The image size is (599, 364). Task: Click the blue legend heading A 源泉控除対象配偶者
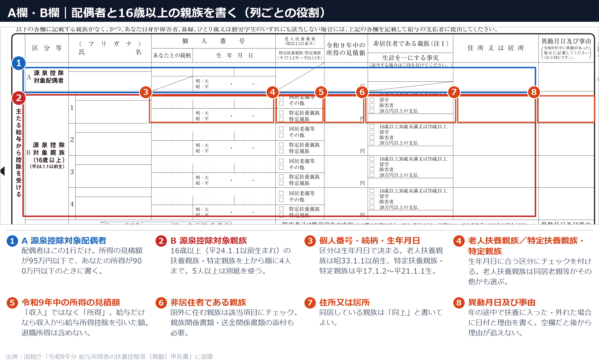(64, 241)
